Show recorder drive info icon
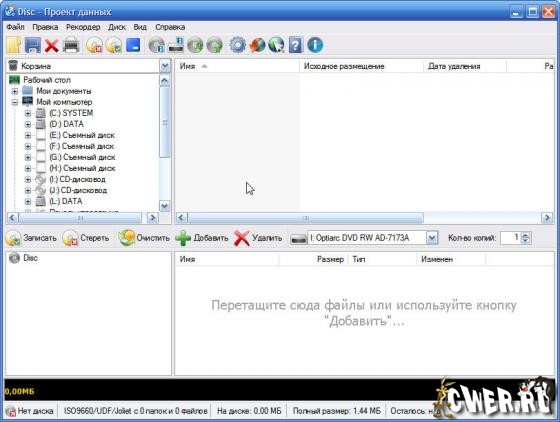The height and width of the screenshot is (422, 560). coord(176,45)
